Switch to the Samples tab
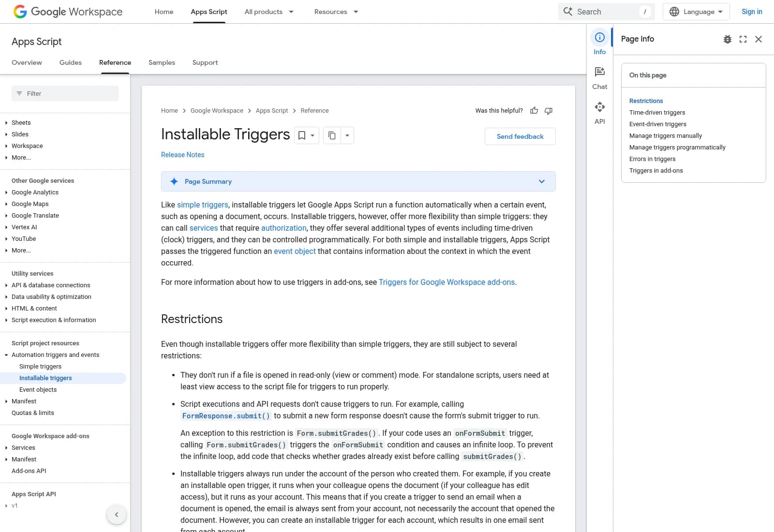The image size is (774, 532). point(162,62)
